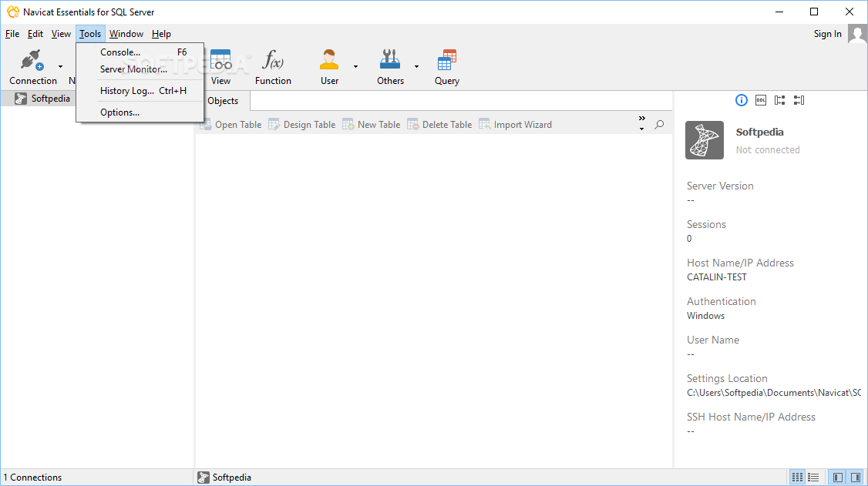Open the User toolbar icon
The image size is (868, 486).
329,60
